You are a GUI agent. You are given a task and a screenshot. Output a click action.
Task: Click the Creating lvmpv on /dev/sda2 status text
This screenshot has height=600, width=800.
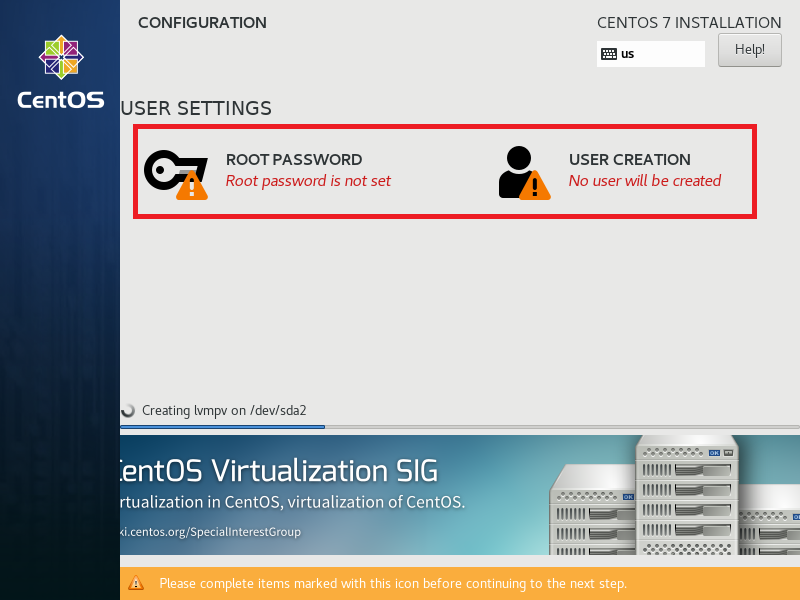[x=224, y=410]
